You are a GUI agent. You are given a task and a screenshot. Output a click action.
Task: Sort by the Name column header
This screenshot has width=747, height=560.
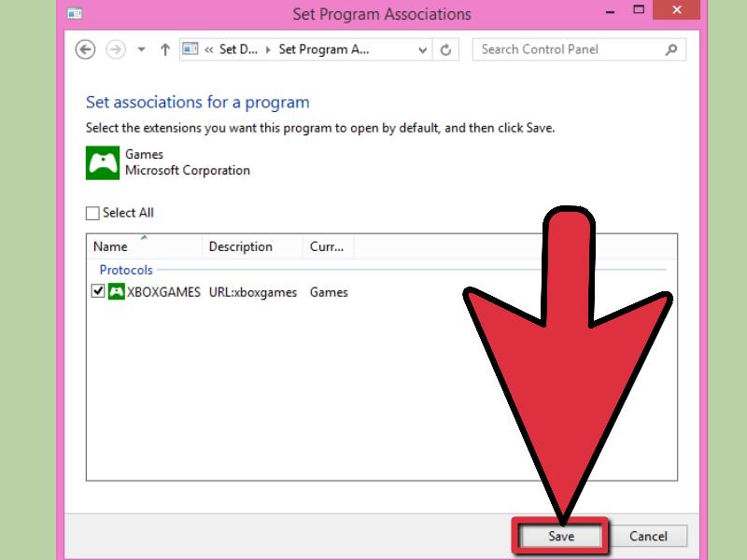point(145,246)
